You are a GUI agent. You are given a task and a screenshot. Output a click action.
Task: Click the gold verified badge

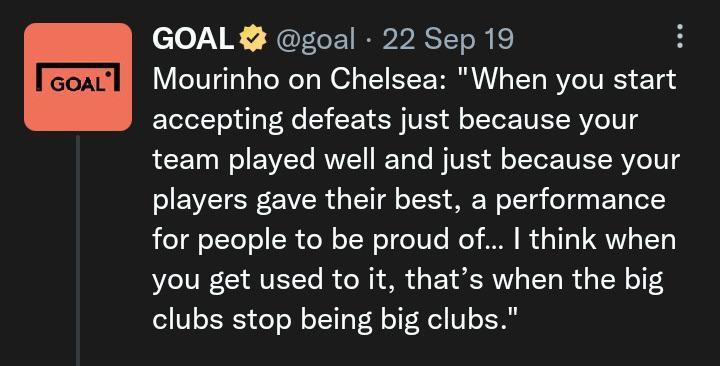[253, 39]
